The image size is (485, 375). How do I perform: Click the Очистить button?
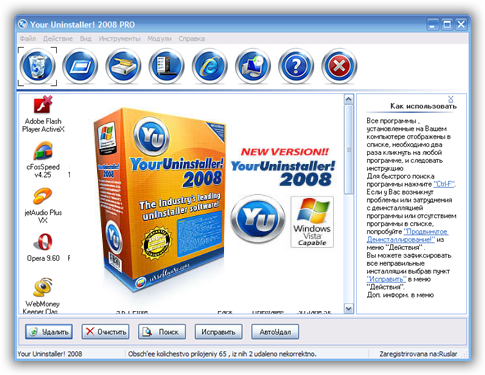[105, 332]
